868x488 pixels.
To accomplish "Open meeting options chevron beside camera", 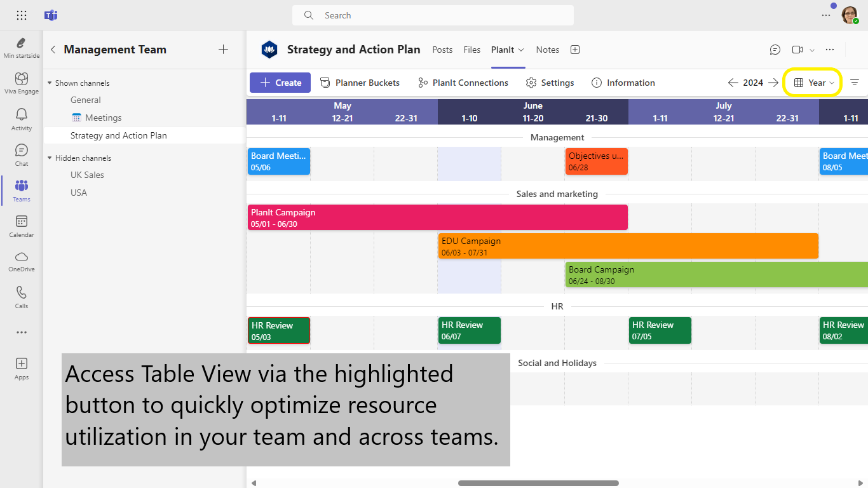I will 812,50.
